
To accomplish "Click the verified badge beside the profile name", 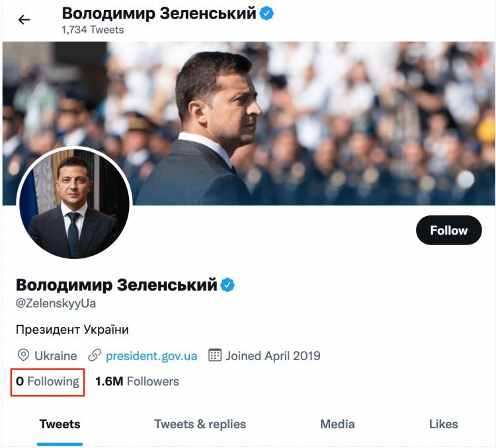I will coord(227,285).
